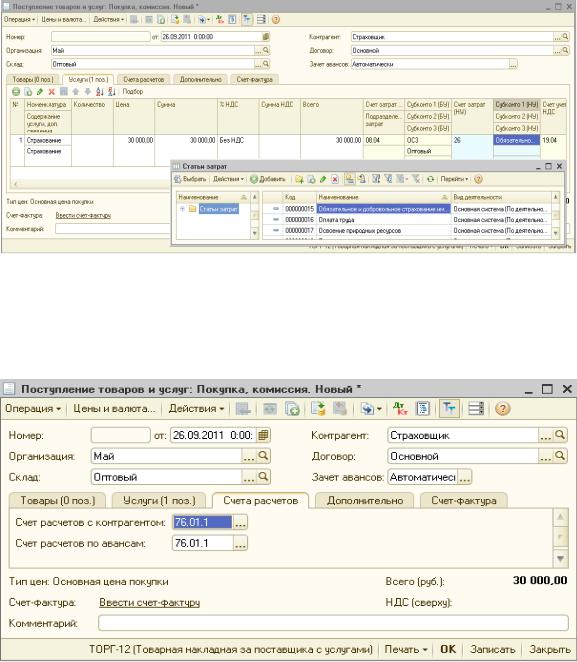Click Выбрать in Статьи затрат window
Image resolution: width=577 pixels, height=662 pixels.
[190, 179]
